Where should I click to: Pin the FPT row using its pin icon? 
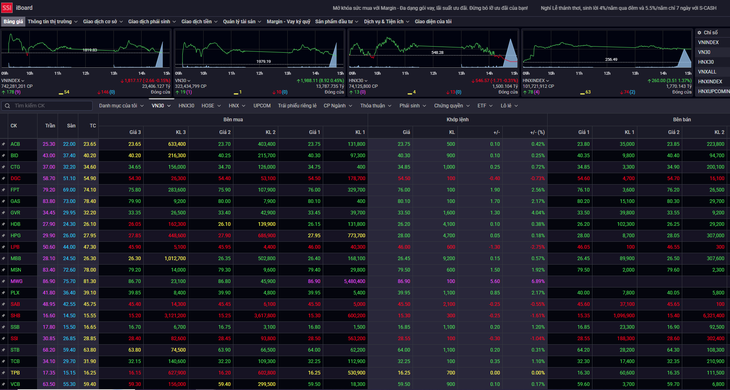tap(4, 190)
